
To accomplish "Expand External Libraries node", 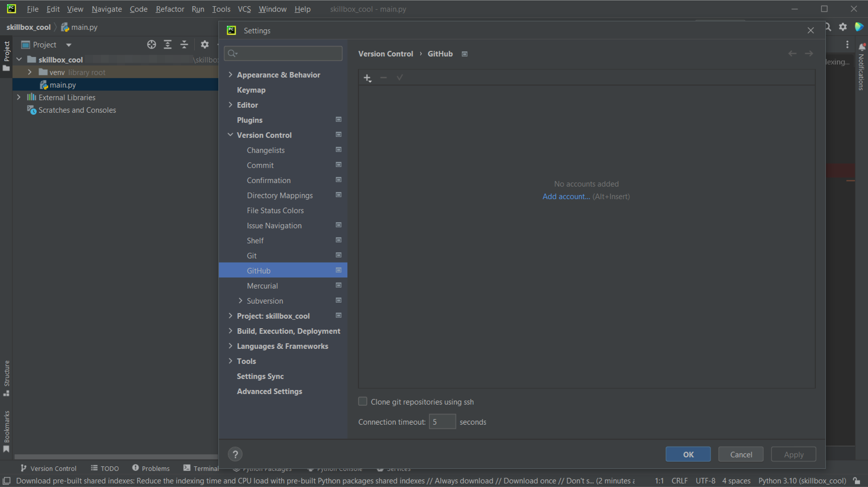I will [19, 97].
